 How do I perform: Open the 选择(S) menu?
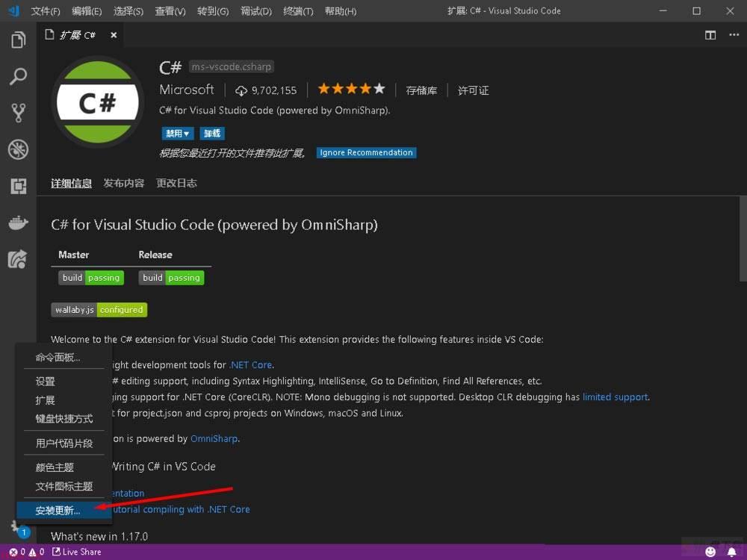tap(128, 11)
